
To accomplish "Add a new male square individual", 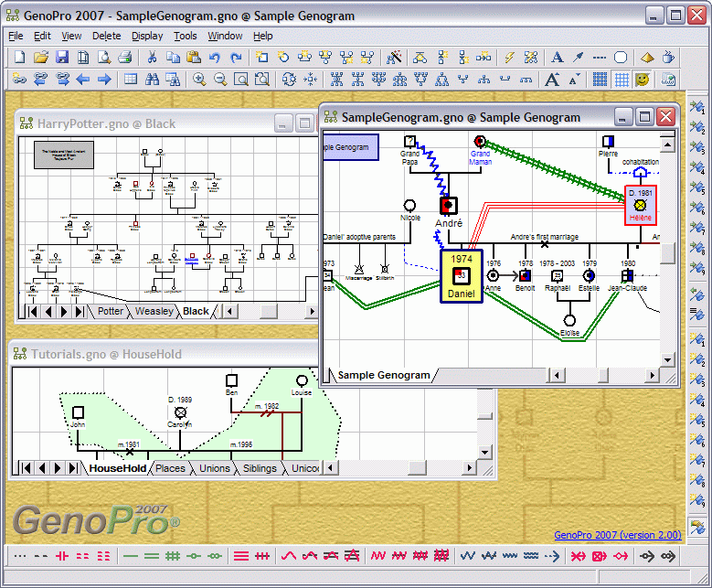I will pos(262,58).
